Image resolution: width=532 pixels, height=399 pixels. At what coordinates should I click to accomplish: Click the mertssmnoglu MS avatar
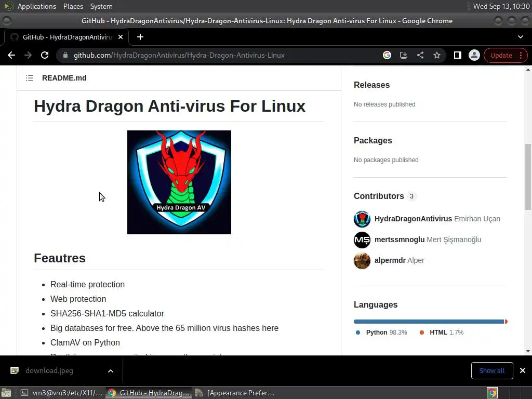coord(362,240)
